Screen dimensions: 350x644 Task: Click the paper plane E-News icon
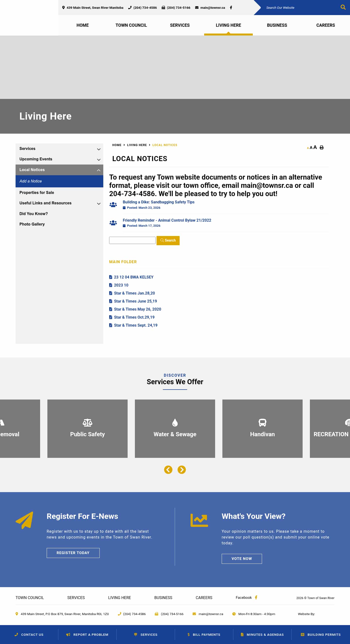tap(24, 520)
